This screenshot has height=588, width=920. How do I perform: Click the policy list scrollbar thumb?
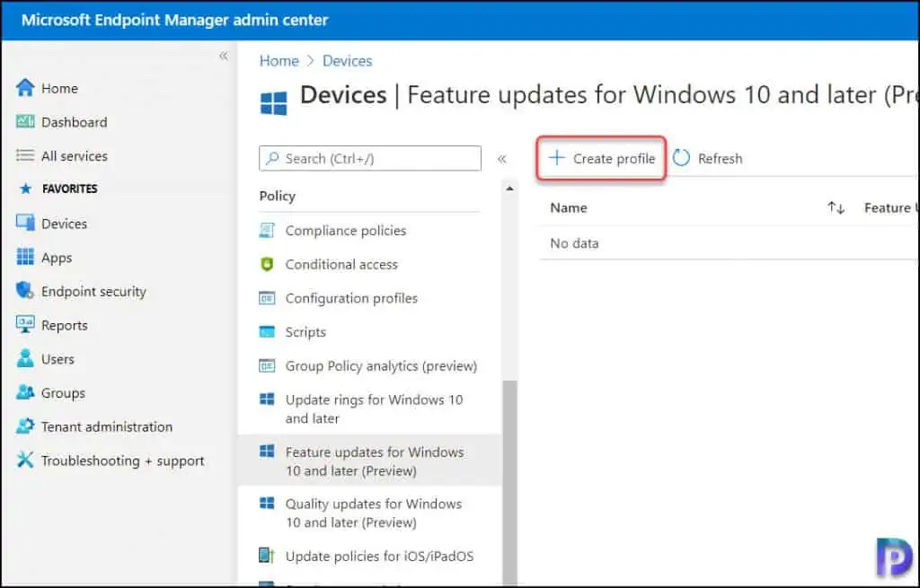pos(510,483)
